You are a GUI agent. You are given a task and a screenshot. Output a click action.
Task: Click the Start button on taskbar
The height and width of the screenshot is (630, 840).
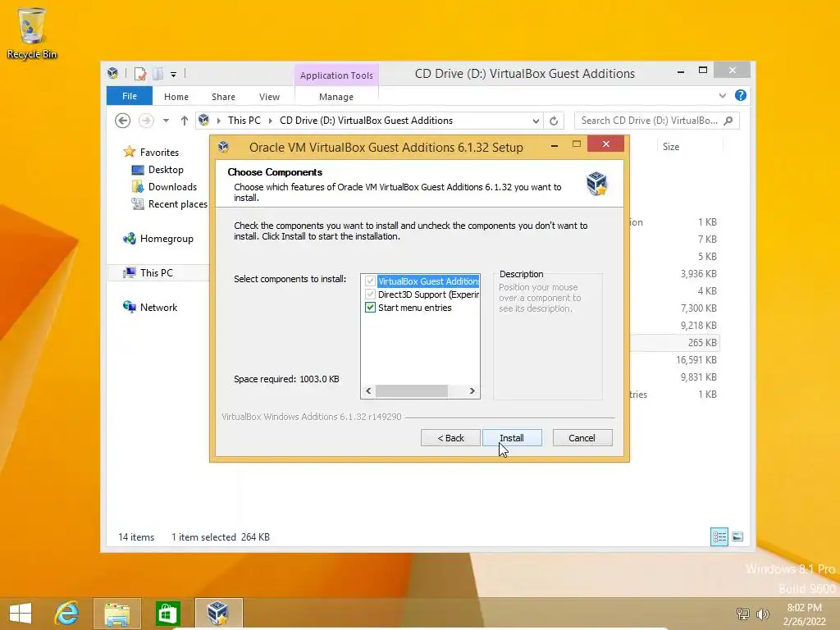coord(21,614)
